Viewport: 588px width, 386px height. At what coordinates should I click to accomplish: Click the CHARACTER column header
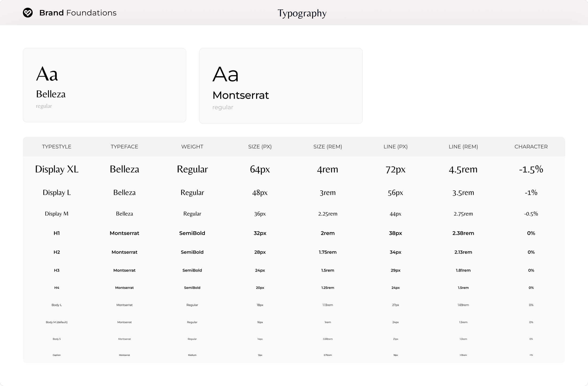(531, 147)
